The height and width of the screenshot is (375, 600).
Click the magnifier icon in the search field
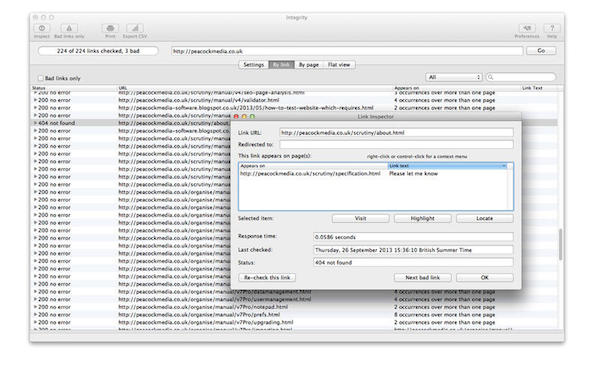point(491,77)
